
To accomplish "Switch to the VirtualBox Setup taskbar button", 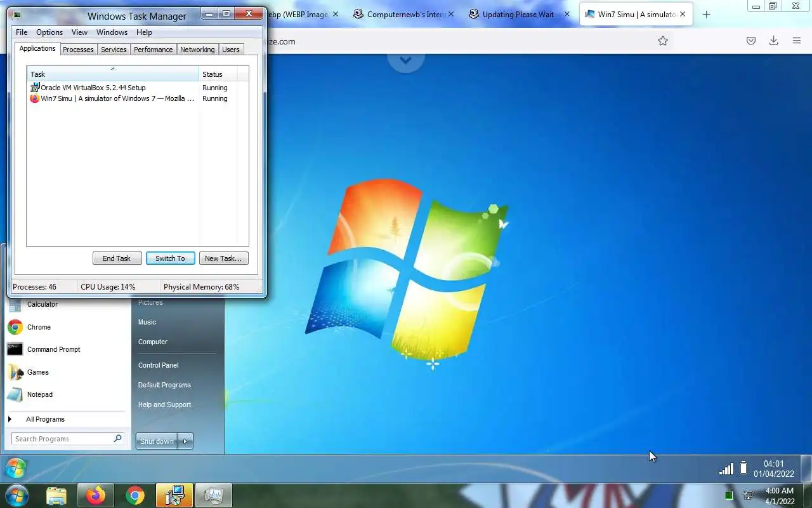I will click(174, 496).
